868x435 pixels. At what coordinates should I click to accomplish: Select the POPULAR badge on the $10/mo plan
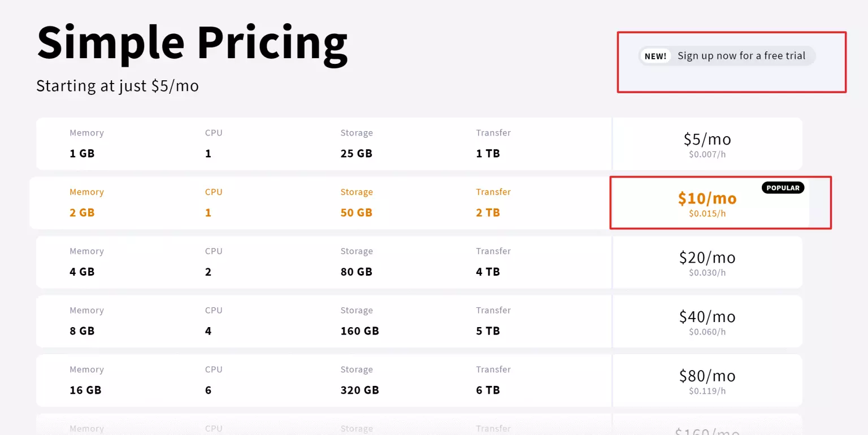point(783,188)
